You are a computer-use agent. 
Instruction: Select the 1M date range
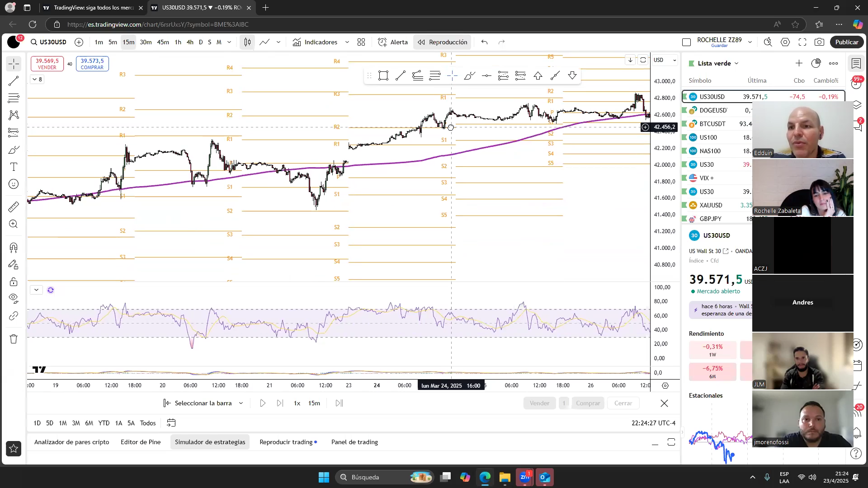pos(63,423)
